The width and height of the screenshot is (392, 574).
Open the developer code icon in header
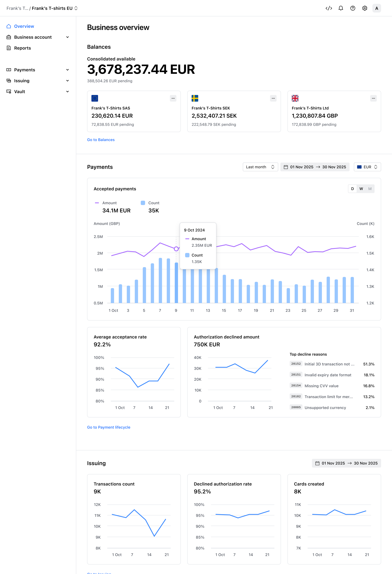329,8
